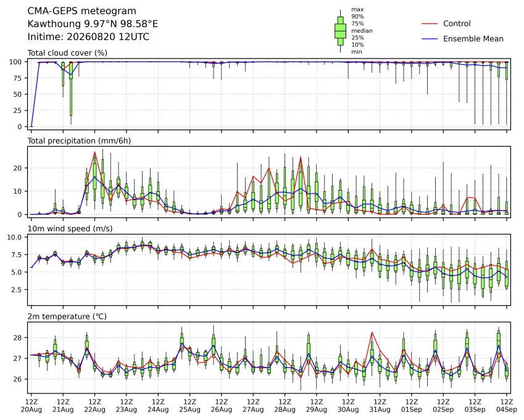Click the "10%" legend label

[357, 45]
